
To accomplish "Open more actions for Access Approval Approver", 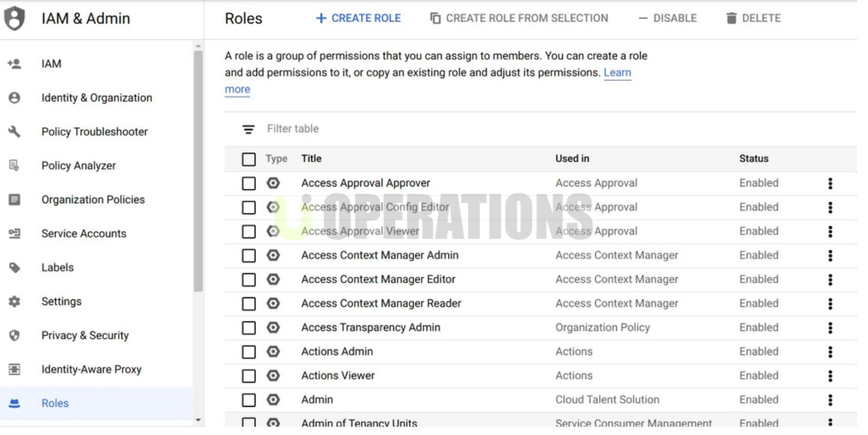I will [x=830, y=184].
